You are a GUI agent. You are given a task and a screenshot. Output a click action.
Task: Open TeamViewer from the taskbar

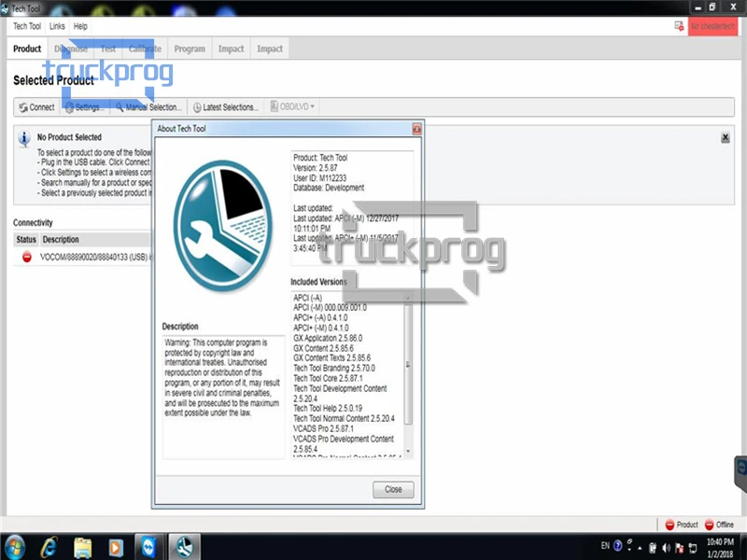coord(148,547)
